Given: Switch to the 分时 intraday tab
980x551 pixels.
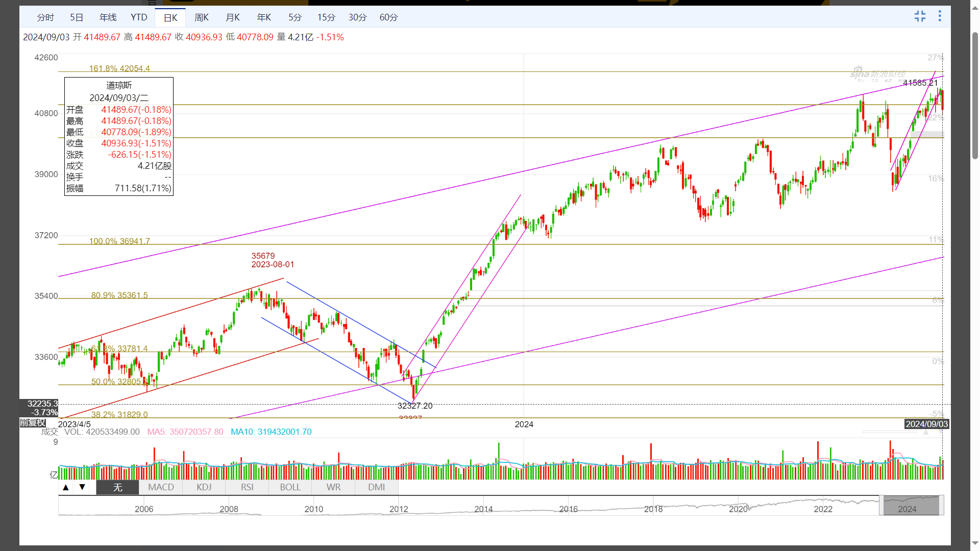Looking at the screenshot, I should point(45,17).
